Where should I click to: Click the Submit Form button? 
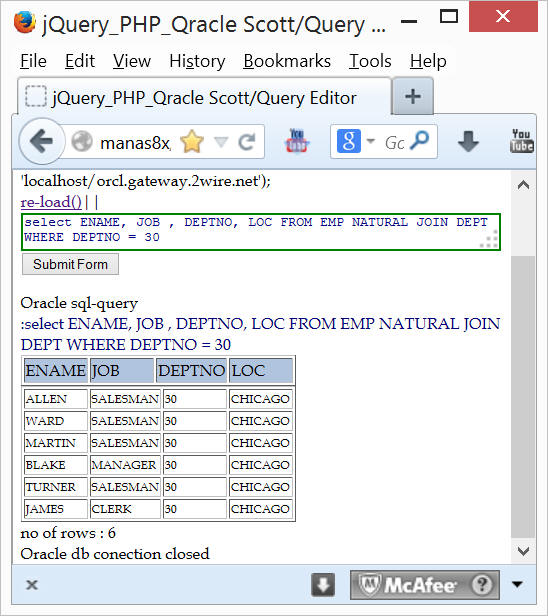pyautogui.click(x=70, y=264)
